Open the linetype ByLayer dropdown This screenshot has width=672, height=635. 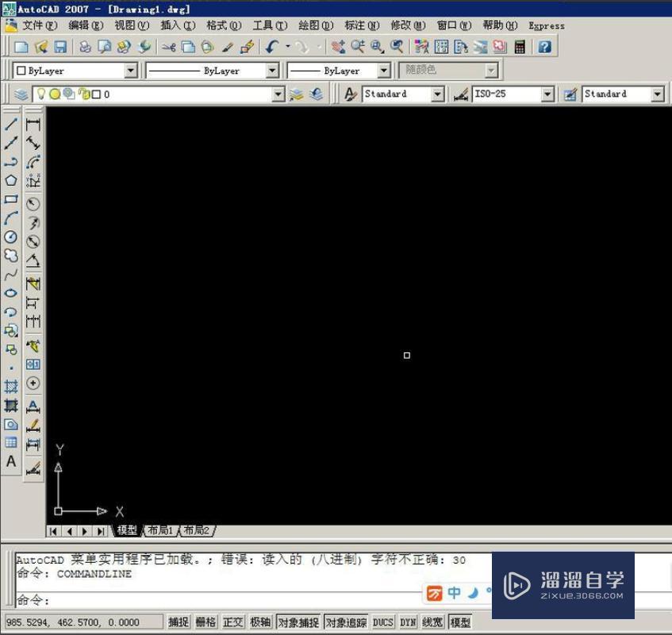(272, 71)
